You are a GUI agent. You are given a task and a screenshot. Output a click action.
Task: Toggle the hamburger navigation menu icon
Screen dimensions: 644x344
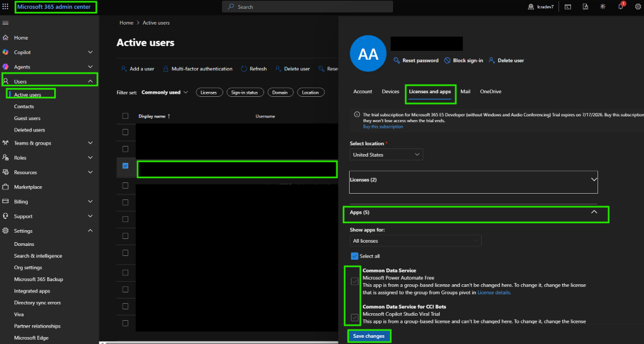(x=5, y=23)
